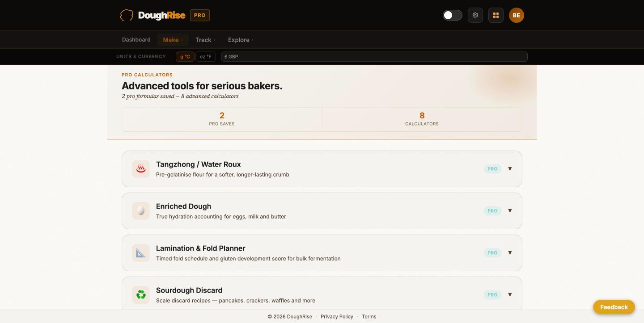
Task: Click PRO tag on Tangzhong row
Action: (x=492, y=169)
